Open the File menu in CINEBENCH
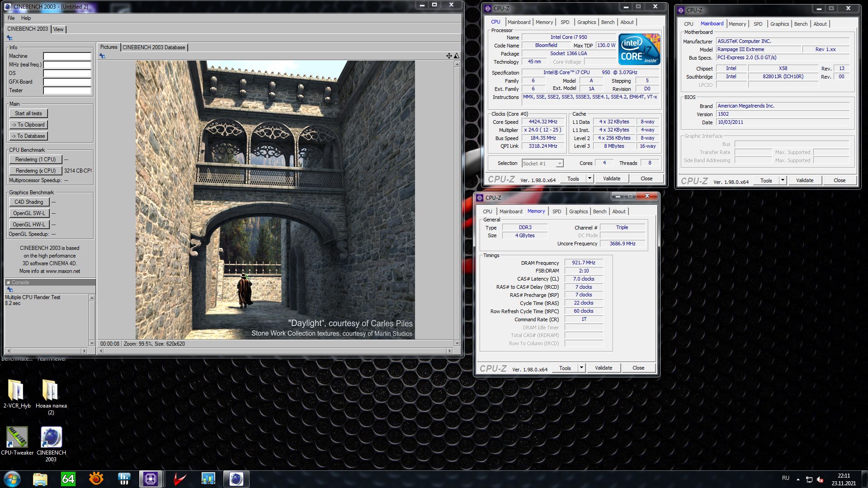This screenshot has height=488, width=868. click(x=11, y=18)
